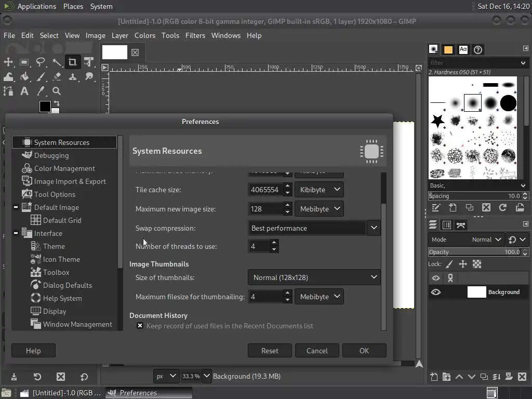Open the status bar px unit dropdown

tap(166, 376)
